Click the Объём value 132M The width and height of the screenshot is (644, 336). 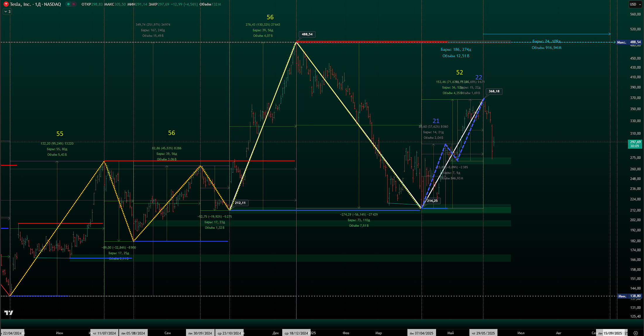(216, 4)
